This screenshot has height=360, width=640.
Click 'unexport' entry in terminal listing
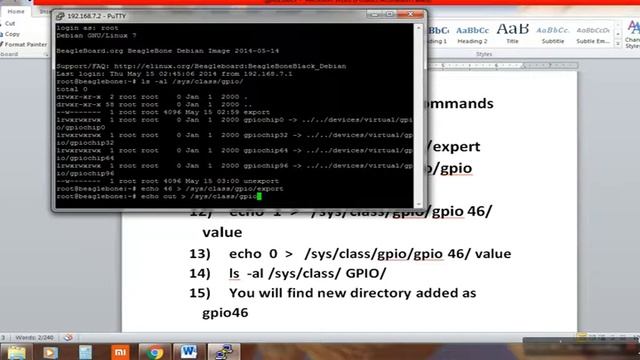pos(261,181)
